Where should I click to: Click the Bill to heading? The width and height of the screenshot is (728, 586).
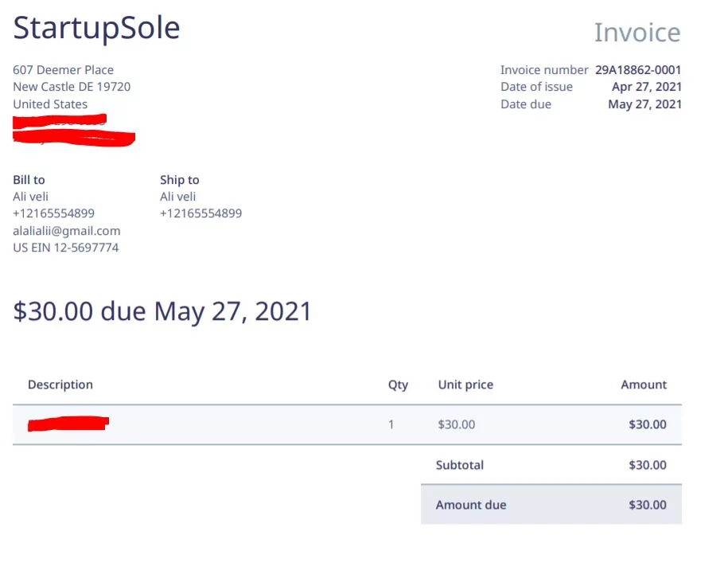(x=29, y=180)
